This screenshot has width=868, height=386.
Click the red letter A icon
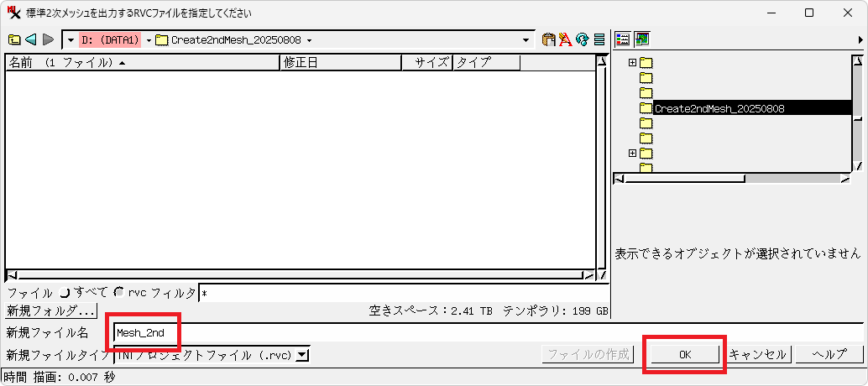[x=565, y=39]
